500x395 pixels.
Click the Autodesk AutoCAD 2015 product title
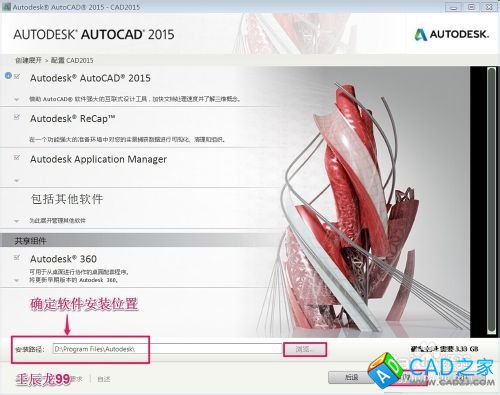click(x=90, y=78)
